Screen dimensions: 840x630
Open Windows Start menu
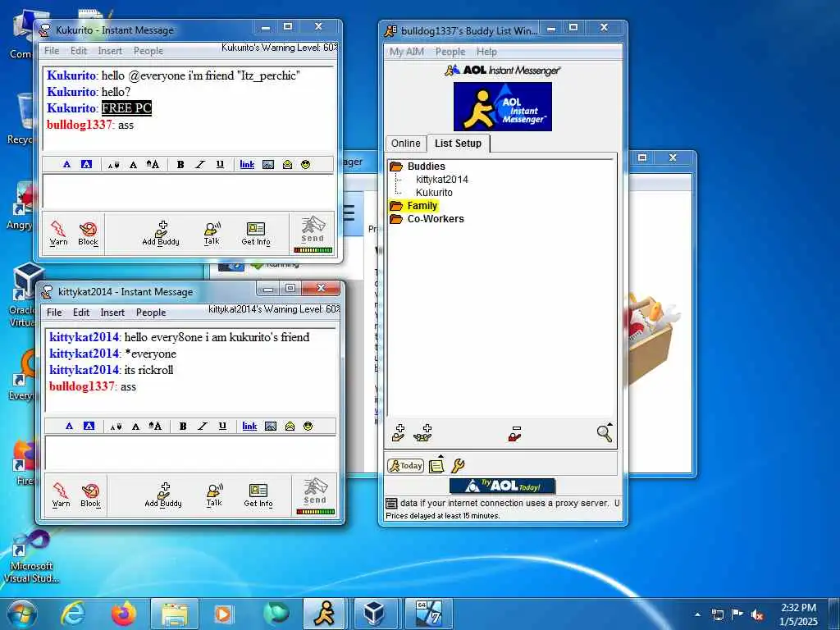[x=21, y=614]
